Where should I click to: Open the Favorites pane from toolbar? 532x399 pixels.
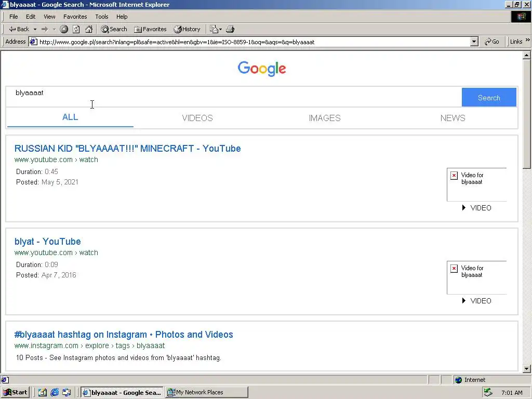tap(150, 29)
